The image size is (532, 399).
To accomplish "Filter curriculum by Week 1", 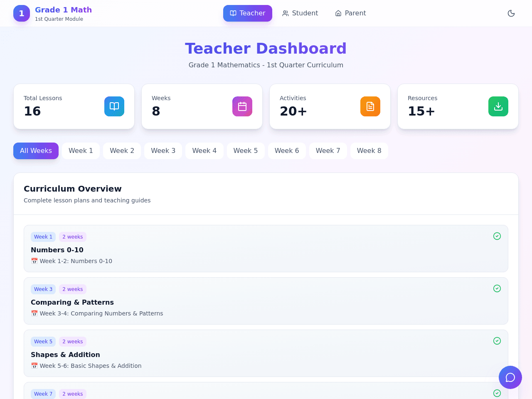I will 81,151.
